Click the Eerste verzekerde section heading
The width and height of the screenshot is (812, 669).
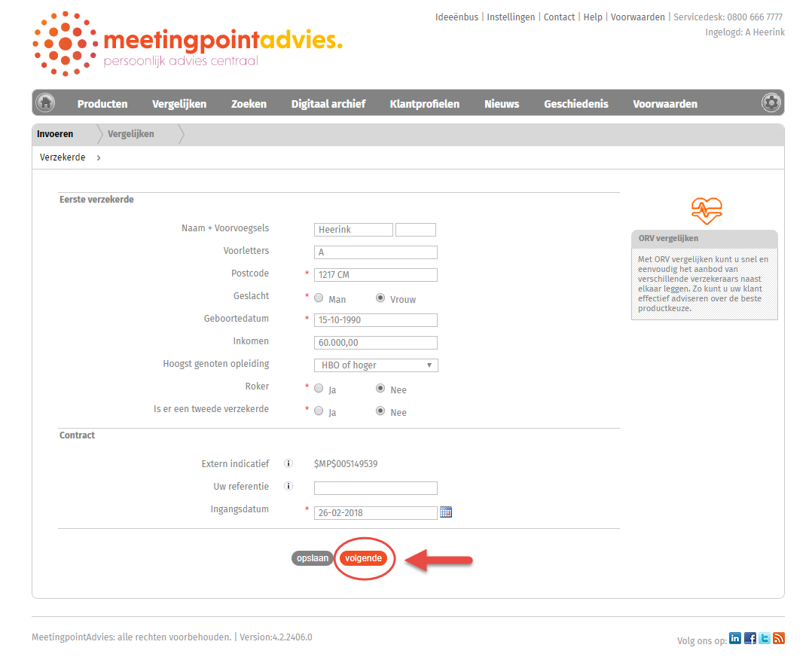point(96,200)
